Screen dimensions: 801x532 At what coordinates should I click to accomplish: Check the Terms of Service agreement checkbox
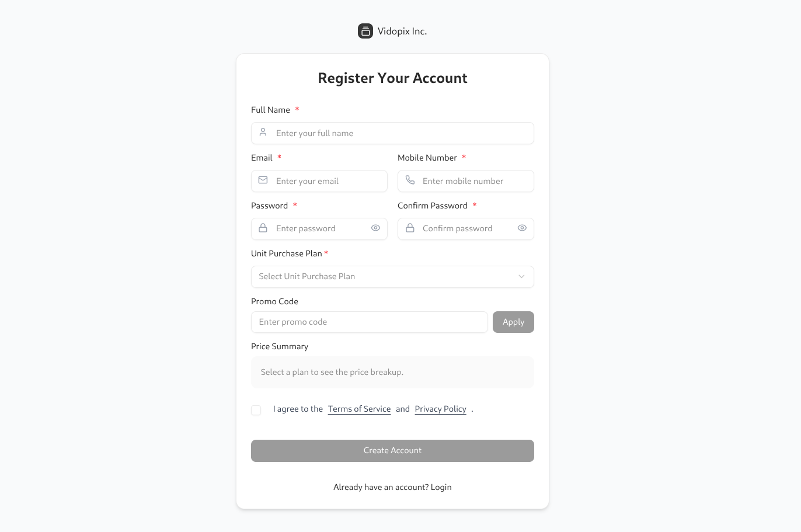pos(256,410)
